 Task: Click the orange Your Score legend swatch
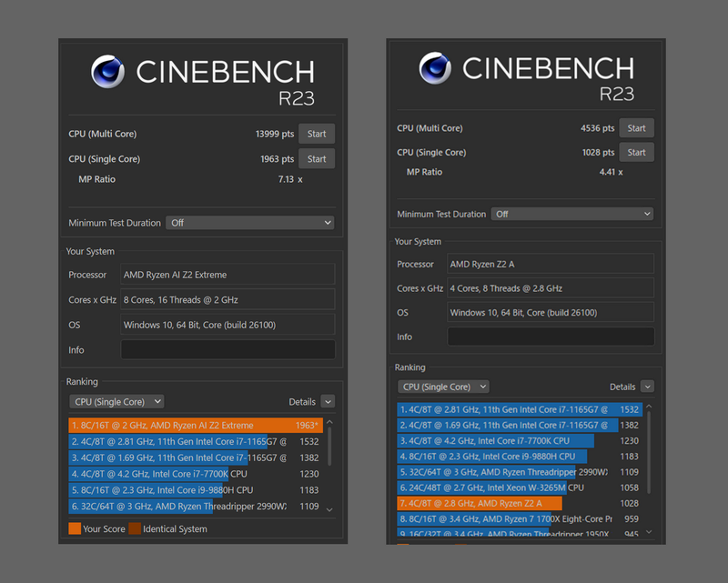pos(75,528)
